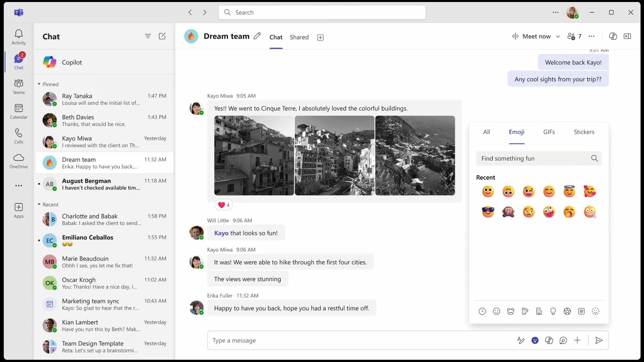Click the Calendar sidebar icon

coord(18,111)
